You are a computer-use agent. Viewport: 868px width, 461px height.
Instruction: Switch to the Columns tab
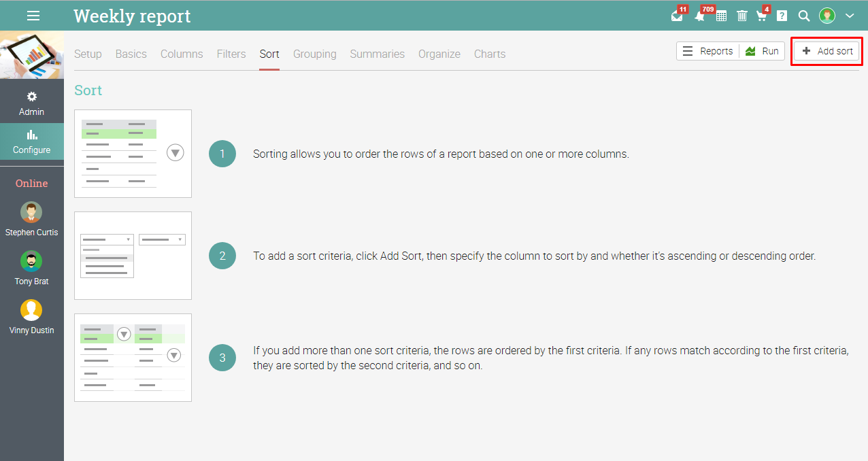tap(182, 54)
